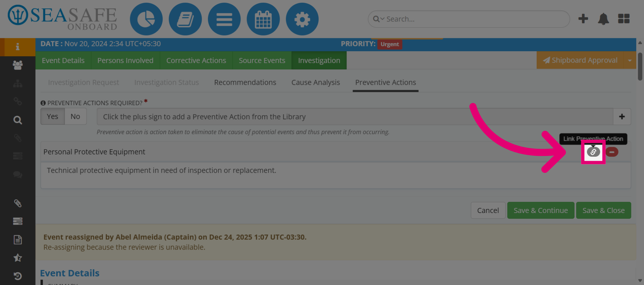Click the Cancel button

pos(488,210)
